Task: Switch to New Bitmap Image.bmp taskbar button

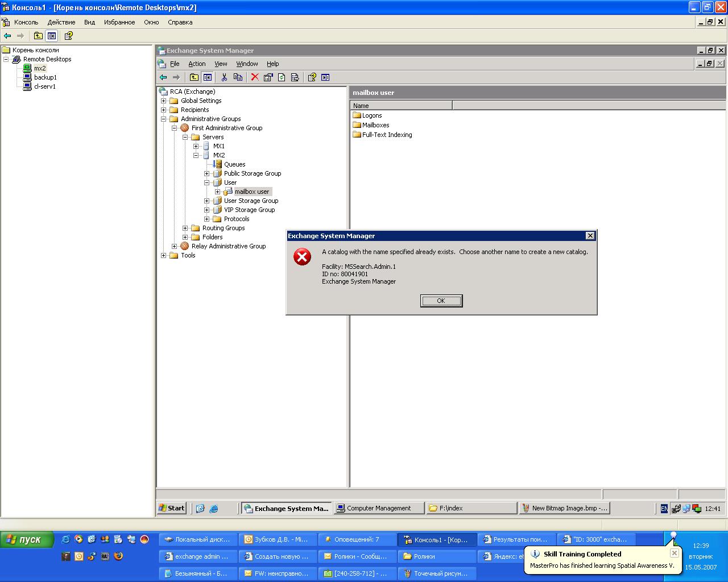Action: tap(564, 508)
